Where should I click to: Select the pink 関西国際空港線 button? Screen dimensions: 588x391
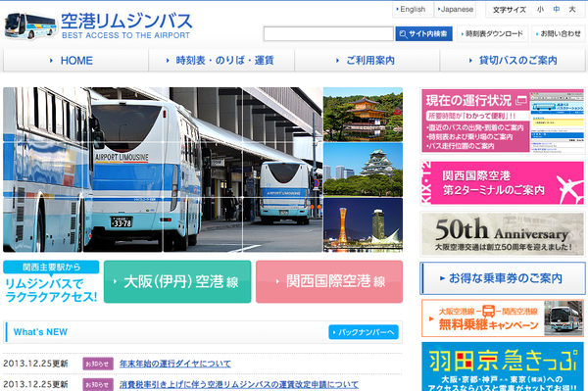pos(329,281)
